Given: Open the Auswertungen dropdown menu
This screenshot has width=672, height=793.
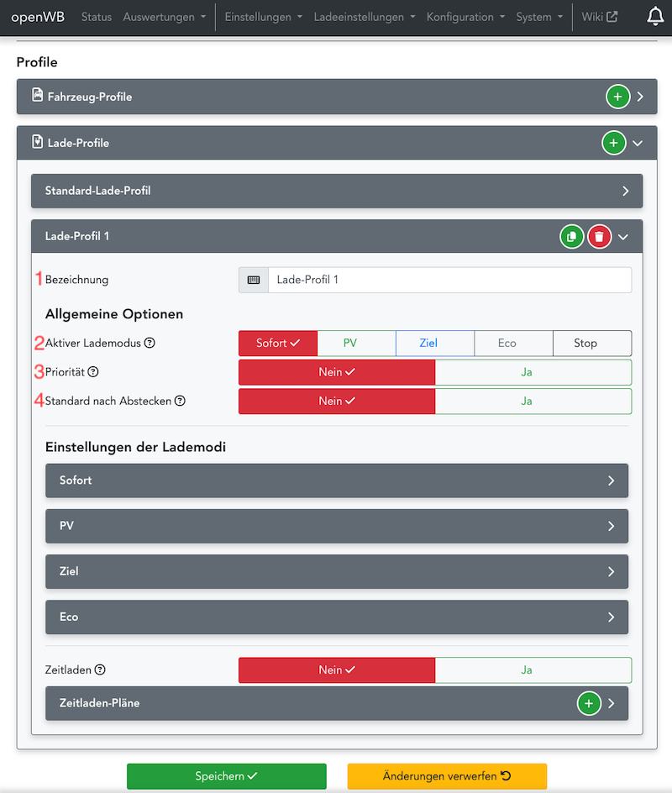Looking at the screenshot, I should tap(164, 17).
